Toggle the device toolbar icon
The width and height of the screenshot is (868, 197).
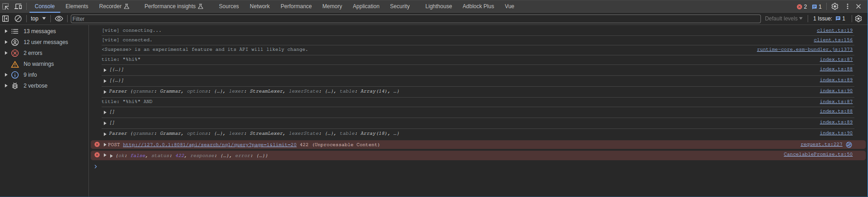point(18,6)
